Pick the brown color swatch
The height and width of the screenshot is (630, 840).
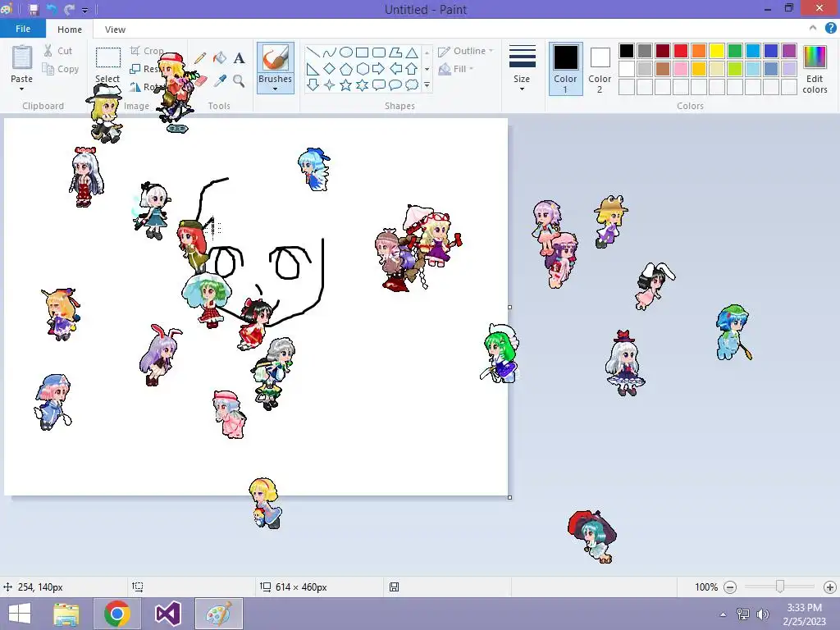[663, 69]
